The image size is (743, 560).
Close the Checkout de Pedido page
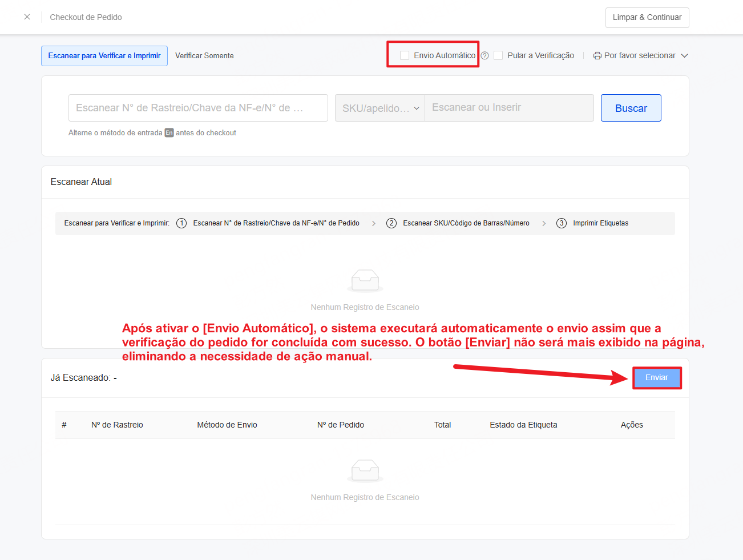coord(27,17)
